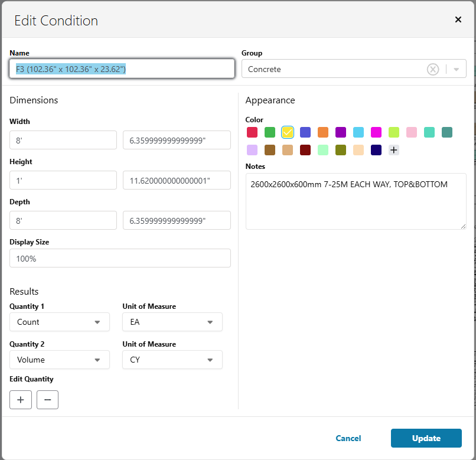Select the sky blue color swatch
This screenshot has height=460, width=476.
coord(358,132)
